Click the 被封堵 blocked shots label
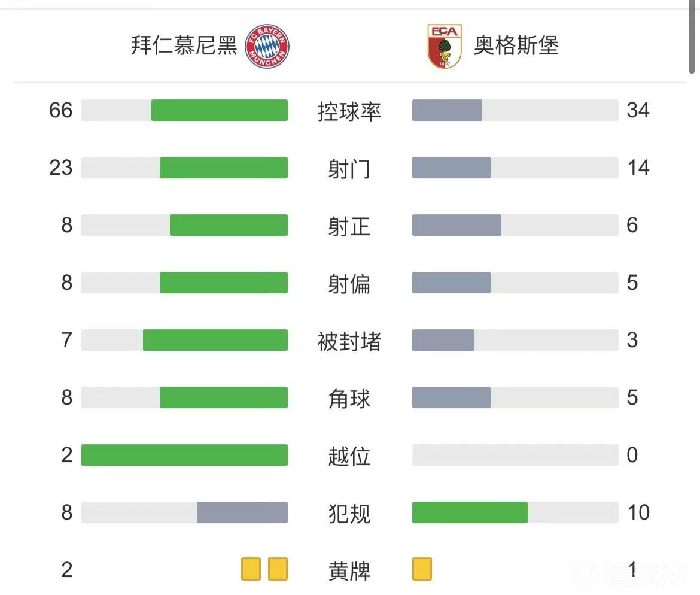This screenshot has height=595, width=700. (349, 341)
